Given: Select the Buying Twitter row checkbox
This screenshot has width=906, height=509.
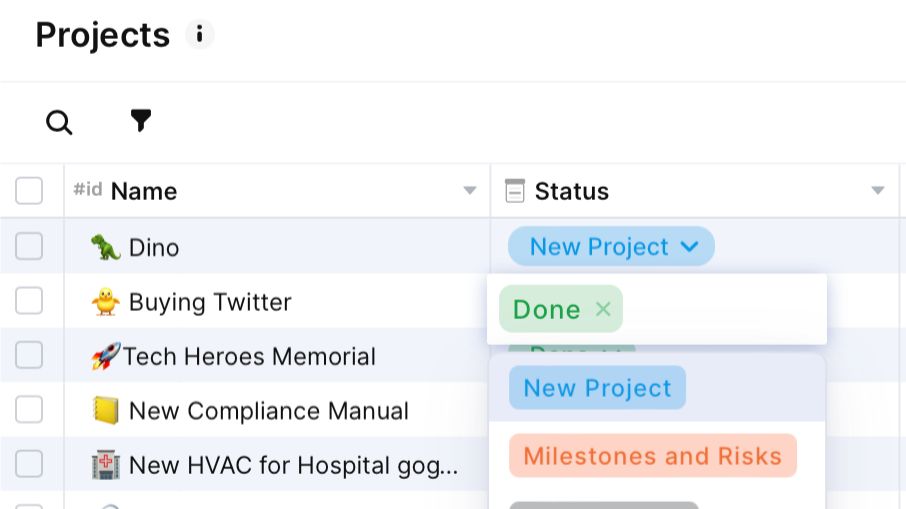Looking at the screenshot, I should pyautogui.click(x=29, y=301).
